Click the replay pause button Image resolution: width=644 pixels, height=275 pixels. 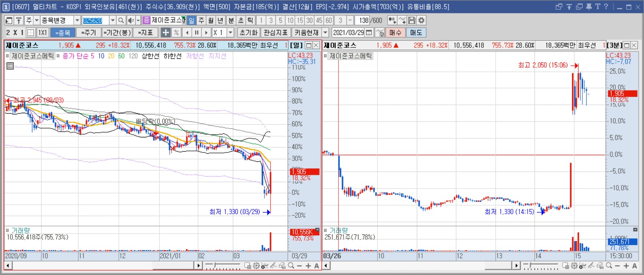196,32
